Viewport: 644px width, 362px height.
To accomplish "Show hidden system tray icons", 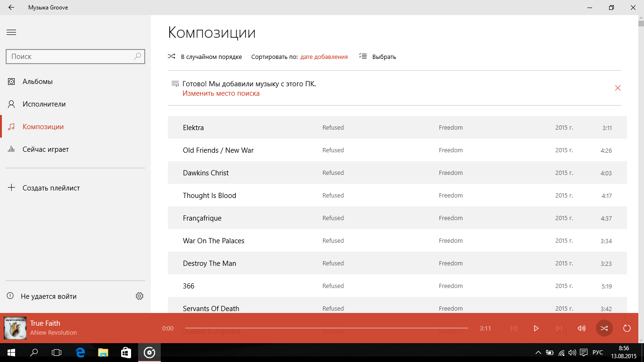I will tap(538, 353).
